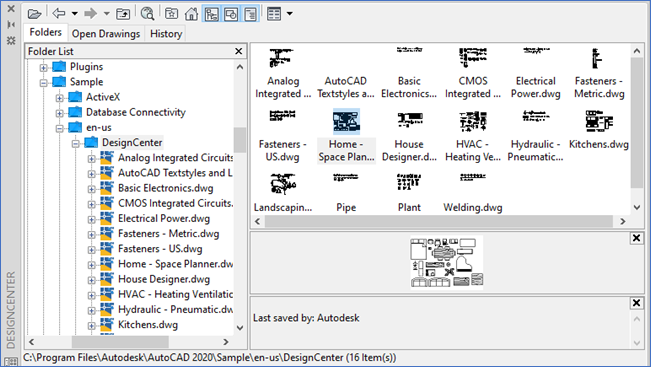The height and width of the screenshot is (367, 651).
Task: Click the Auto-hide palette icon
Action: [x=11, y=25]
